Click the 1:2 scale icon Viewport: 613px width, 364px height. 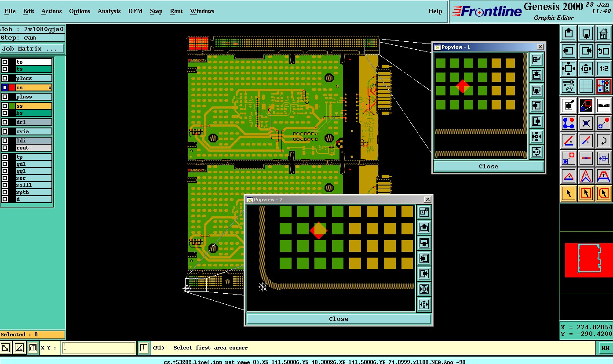(604, 69)
